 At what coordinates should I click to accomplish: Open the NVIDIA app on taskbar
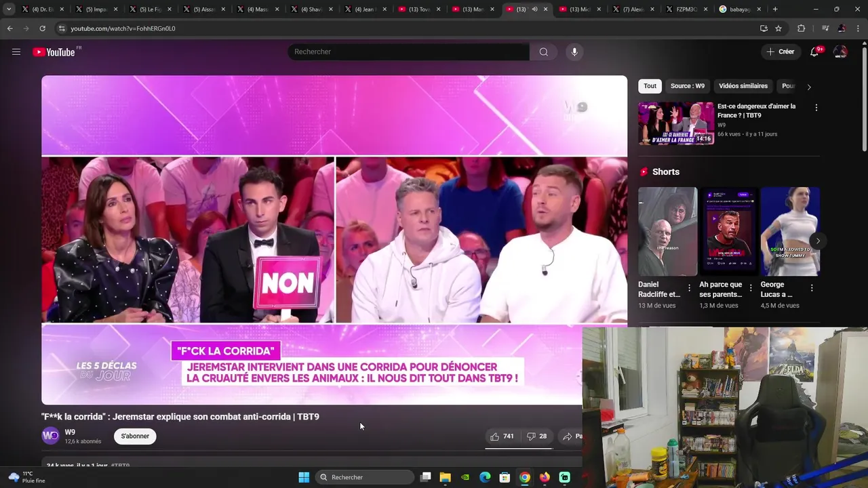click(x=465, y=477)
